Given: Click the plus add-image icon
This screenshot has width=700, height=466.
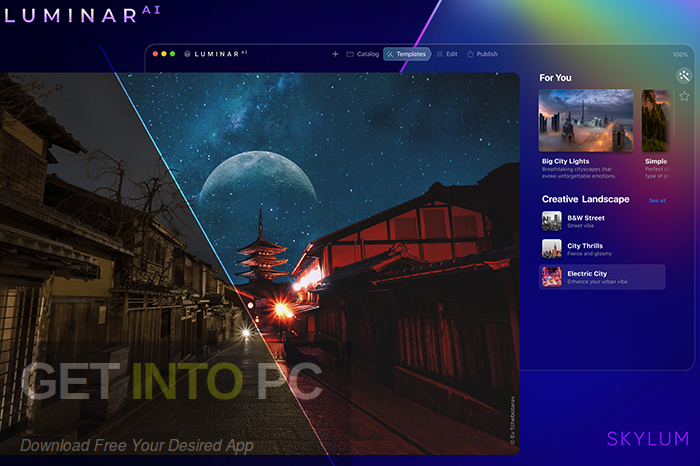Looking at the screenshot, I should pyautogui.click(x=335, y=54).
